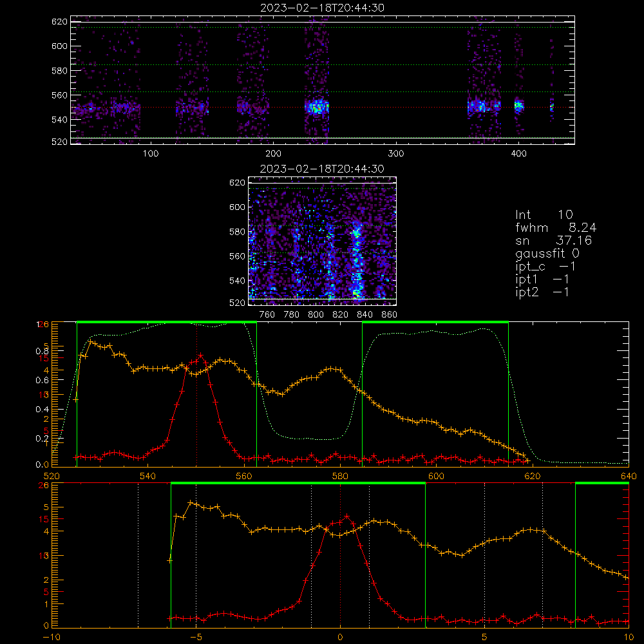Click x-axis label 540 of the third plot
The height and width of the screenshot is (644, 644).
(148, 476)
